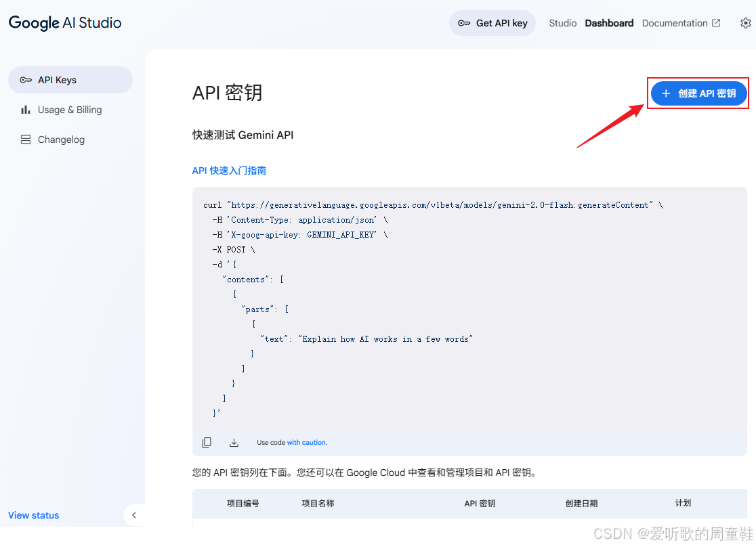Open the Studio menu item
The width and height of the screenshot is (756, 547).
coord(562,22)
